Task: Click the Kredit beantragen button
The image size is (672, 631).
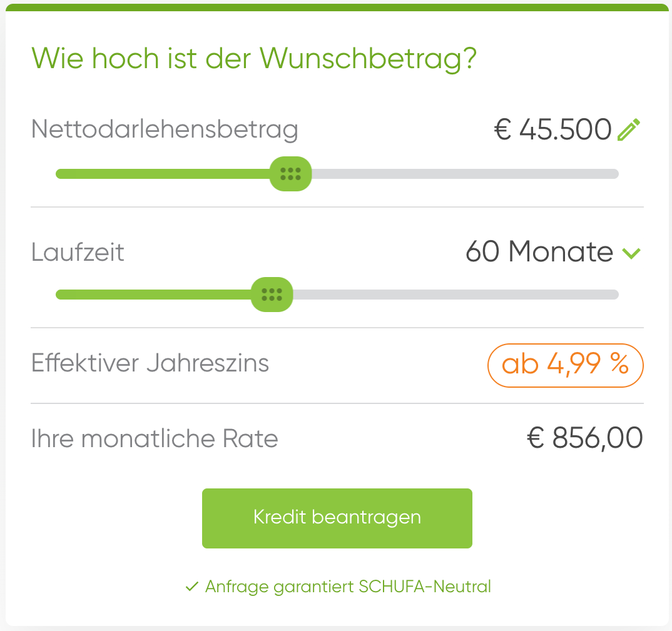Action: (x=337, y=518)
